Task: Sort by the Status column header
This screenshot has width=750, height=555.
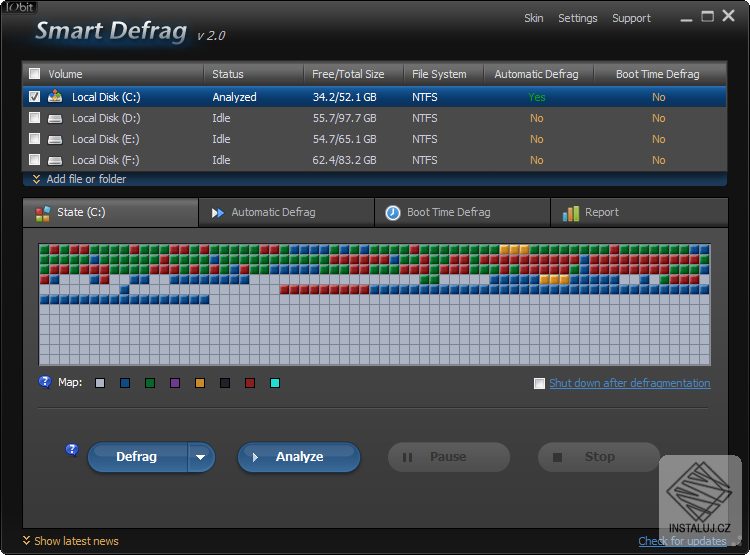Action: (254, 74)
